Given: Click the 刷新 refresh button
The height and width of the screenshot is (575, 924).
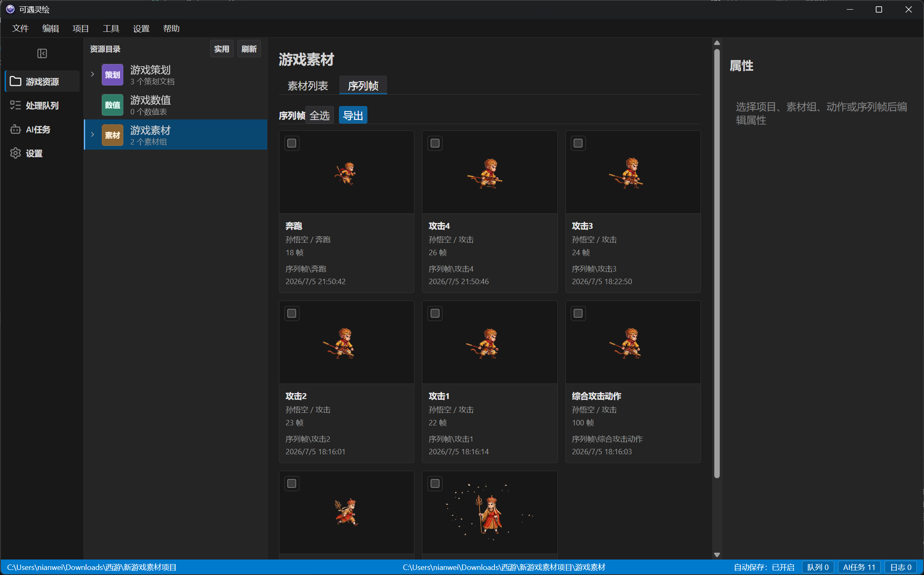Looking at the screenshot, I should click(x=249, y=49).
